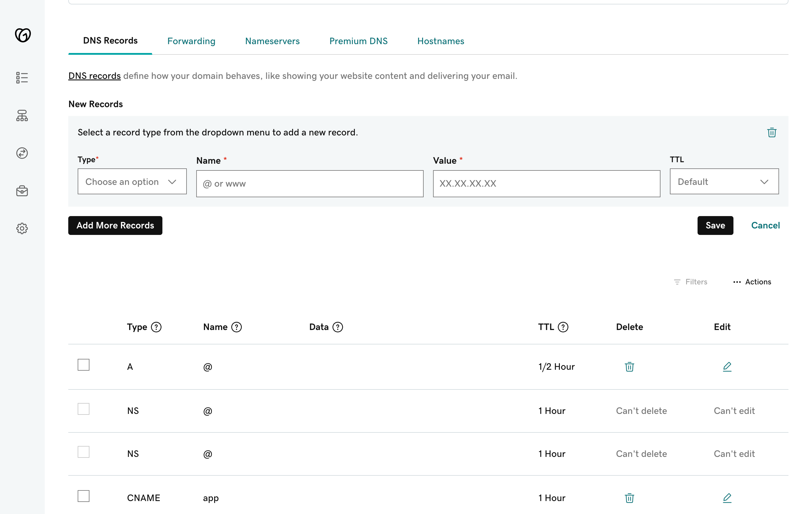Click the Add More Records button
812x514 pixels.
[115, 226]
